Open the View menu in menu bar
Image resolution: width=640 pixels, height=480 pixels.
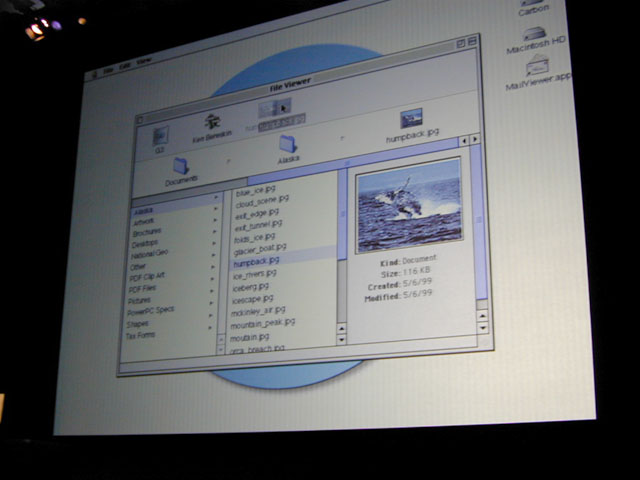tap(144, 63)
